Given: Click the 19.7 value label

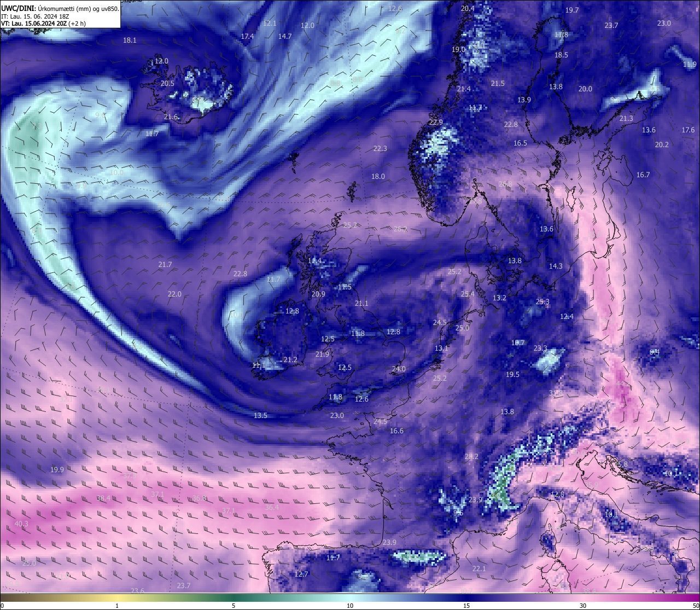Looking at the screenshot, I should coord(572,10).
